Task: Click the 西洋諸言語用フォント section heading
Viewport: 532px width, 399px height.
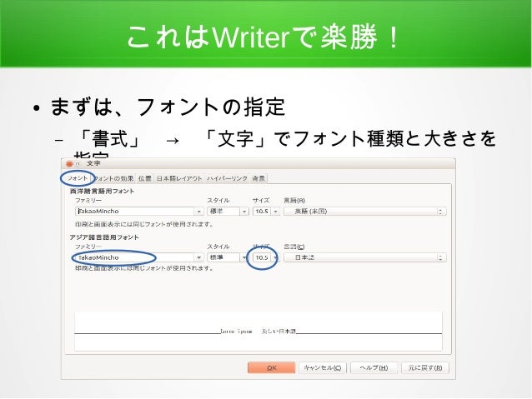Action: click(102, 192)
